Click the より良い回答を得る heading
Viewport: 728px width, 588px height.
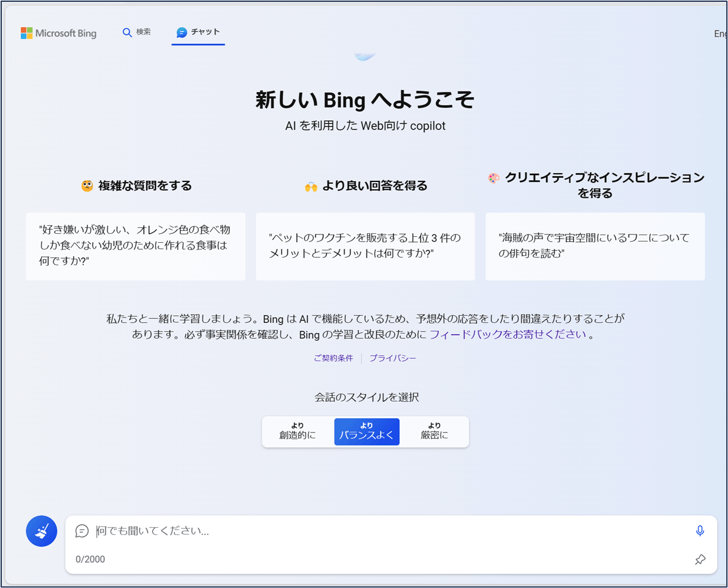(x=366, y=186)
